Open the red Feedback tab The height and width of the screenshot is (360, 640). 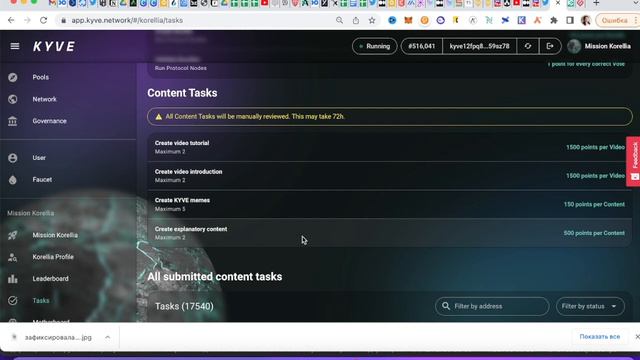coord(633,161)
